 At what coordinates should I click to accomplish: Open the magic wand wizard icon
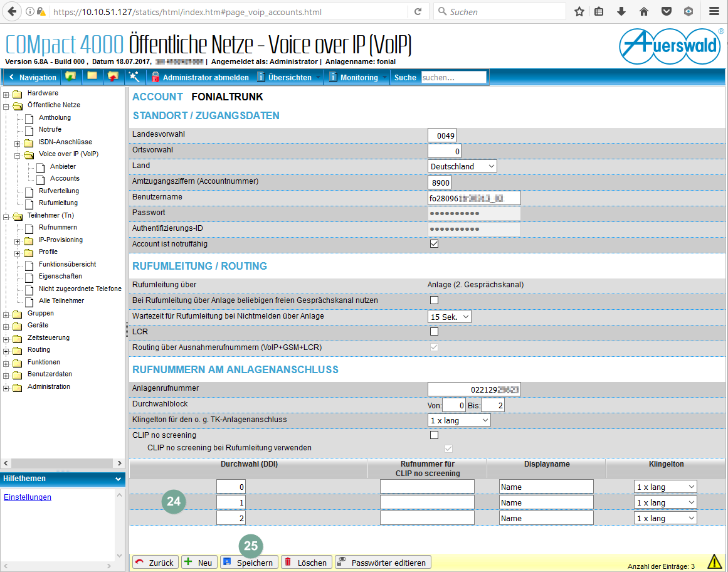[134, 77]
